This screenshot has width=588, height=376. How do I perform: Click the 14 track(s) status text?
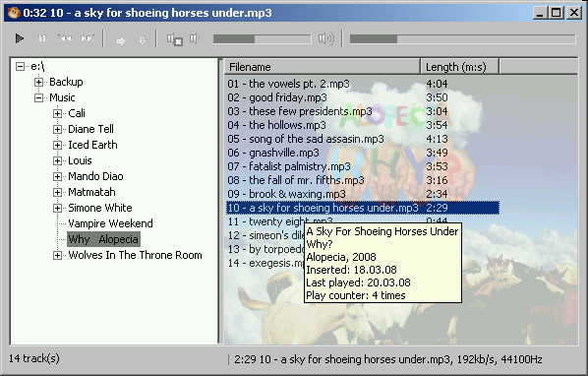coord(34,358)
